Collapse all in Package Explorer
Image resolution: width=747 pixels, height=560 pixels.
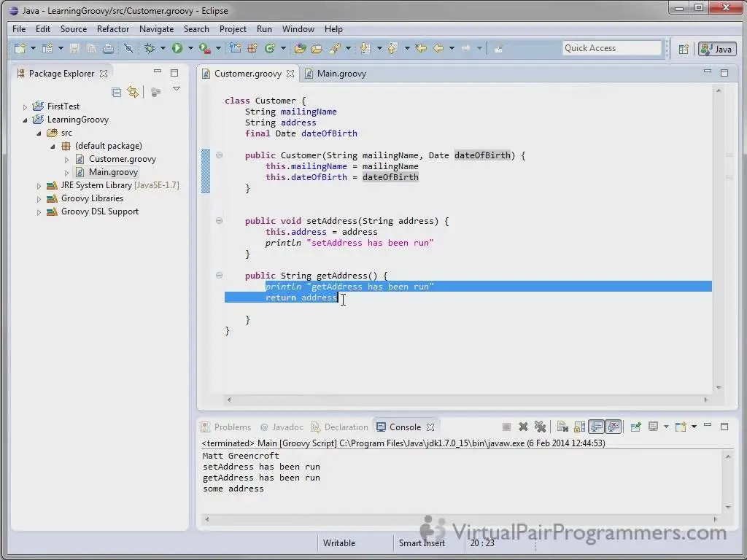[x=116, y=92]
